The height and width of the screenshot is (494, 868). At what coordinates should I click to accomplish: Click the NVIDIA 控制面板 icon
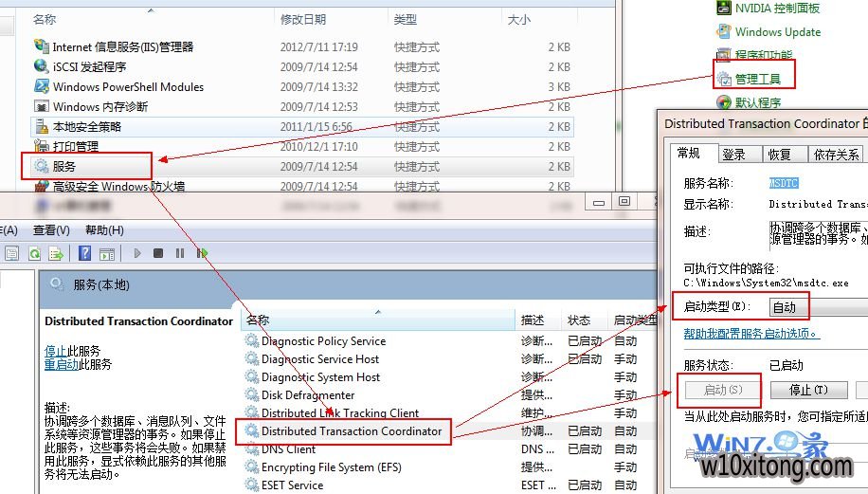point(724,8)
